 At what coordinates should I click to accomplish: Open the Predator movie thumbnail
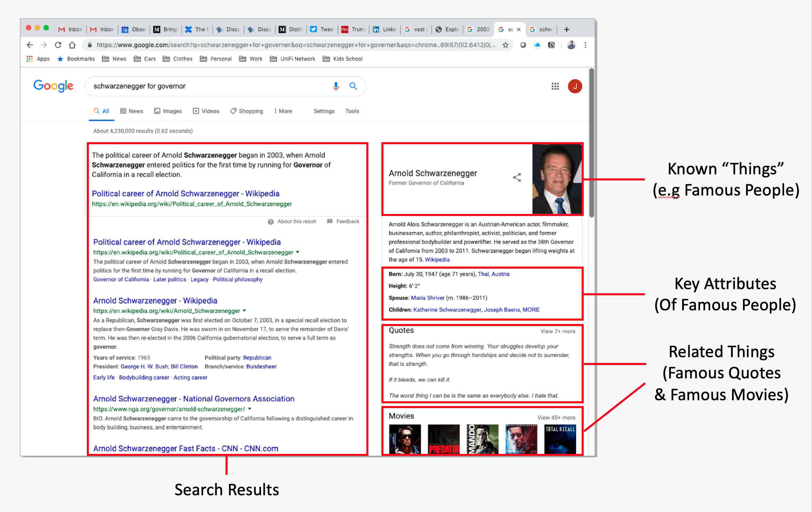point(444,439)
